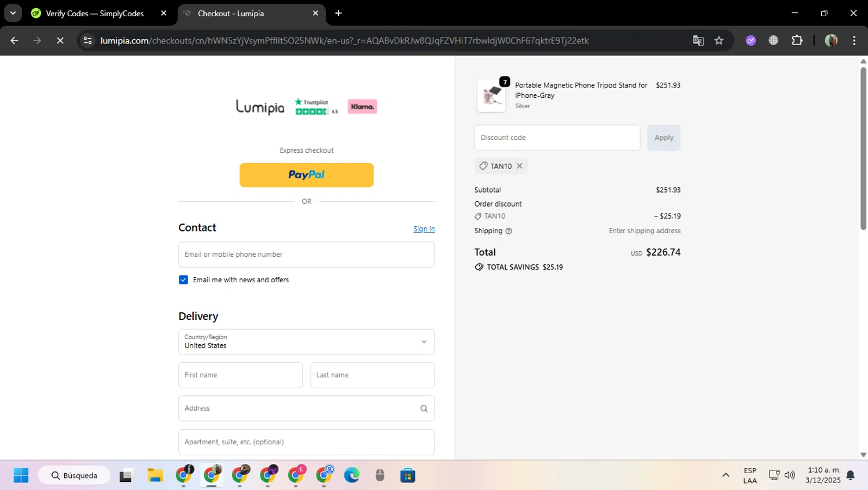Click the Lumipia logo
The height and width of the screenshot is (490, 868).
coord(260,107)
